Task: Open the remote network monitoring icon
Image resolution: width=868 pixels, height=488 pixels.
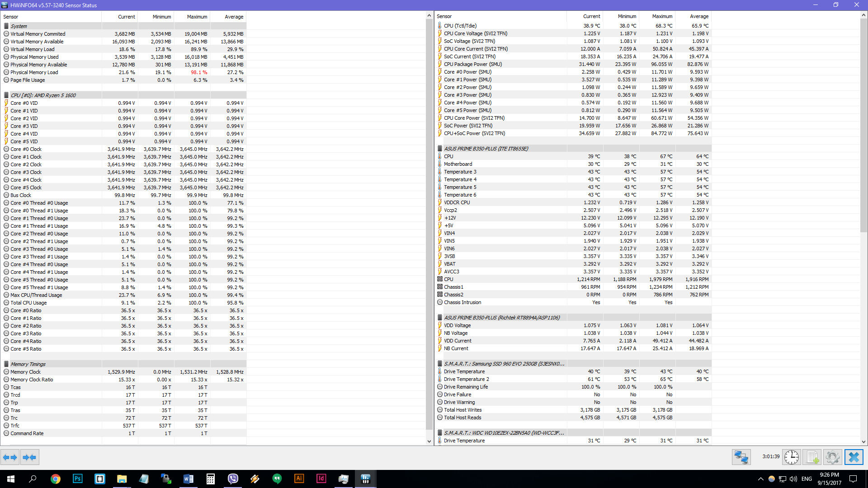Action: coord(741,457)
